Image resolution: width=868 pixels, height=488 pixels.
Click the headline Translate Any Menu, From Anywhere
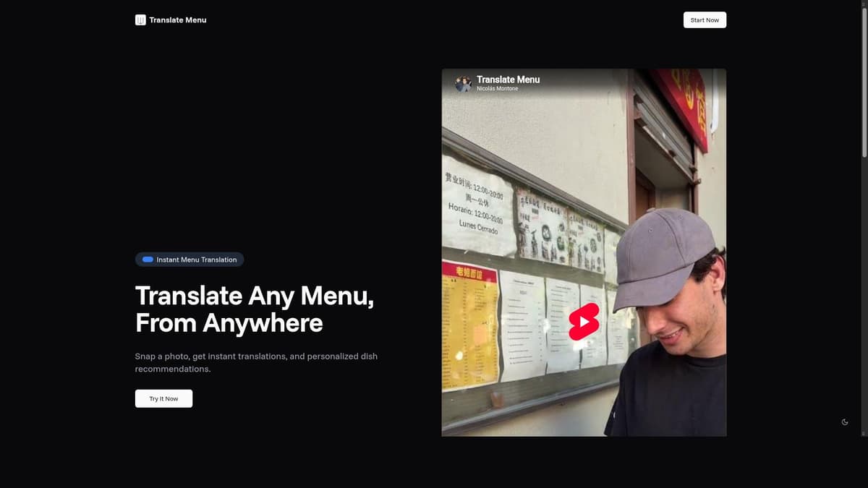[254, 309]
